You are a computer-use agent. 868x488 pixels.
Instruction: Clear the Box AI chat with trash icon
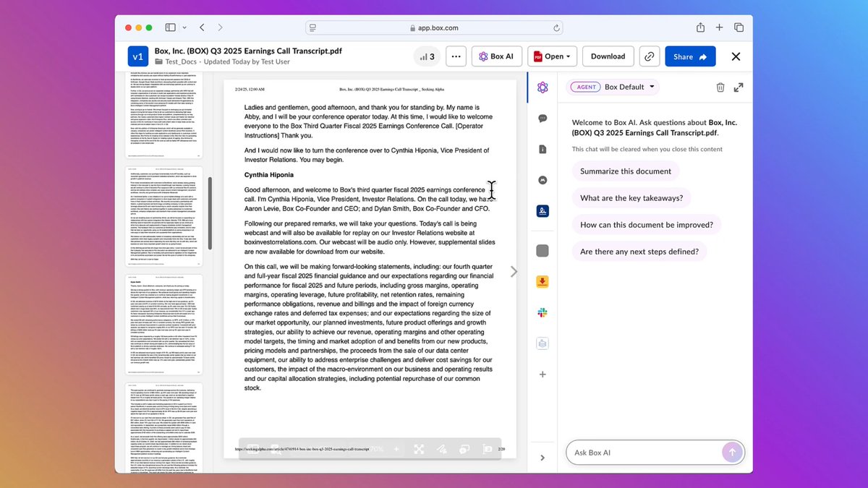[720, 87]
